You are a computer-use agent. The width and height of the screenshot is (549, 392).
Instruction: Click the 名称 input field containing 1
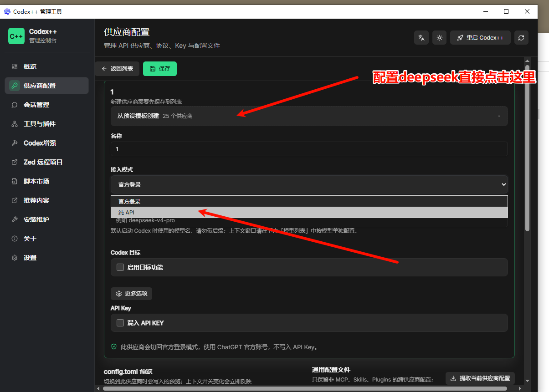309,149
